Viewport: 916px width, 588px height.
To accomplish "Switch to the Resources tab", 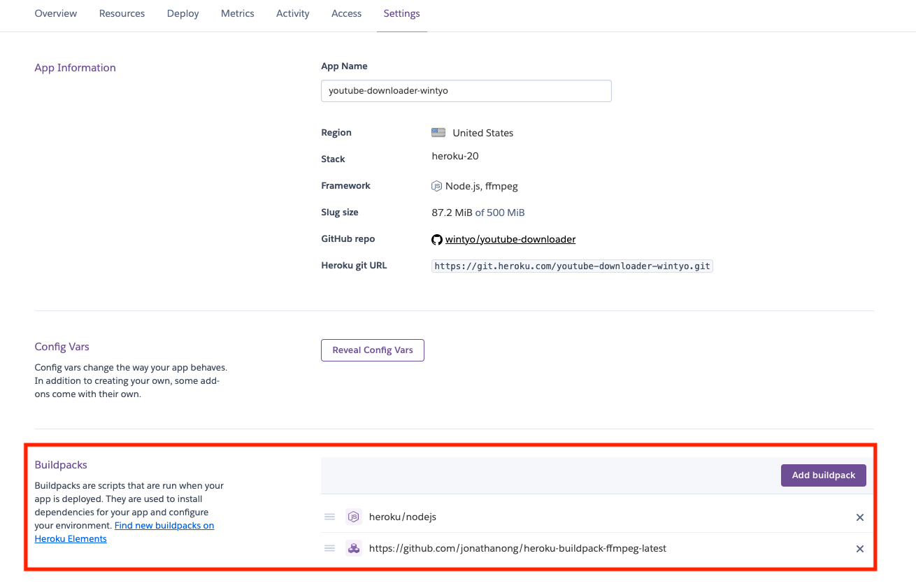I will pos(122,13).
